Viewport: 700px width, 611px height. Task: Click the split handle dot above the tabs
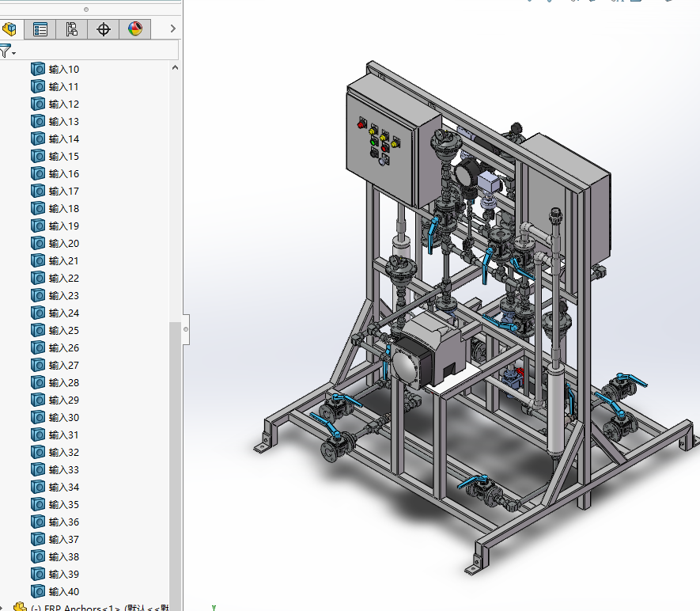pos(86,9)
